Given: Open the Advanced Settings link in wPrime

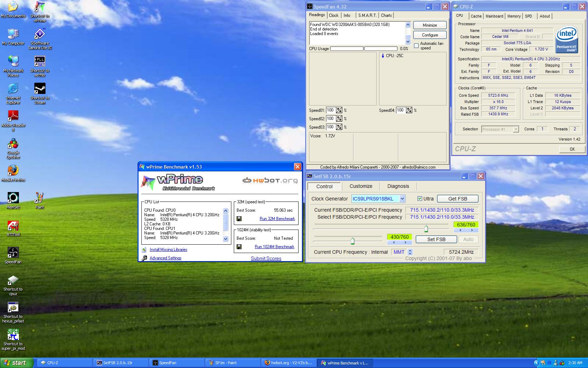Looking at the screenshot, I should (x=166, y=258).
